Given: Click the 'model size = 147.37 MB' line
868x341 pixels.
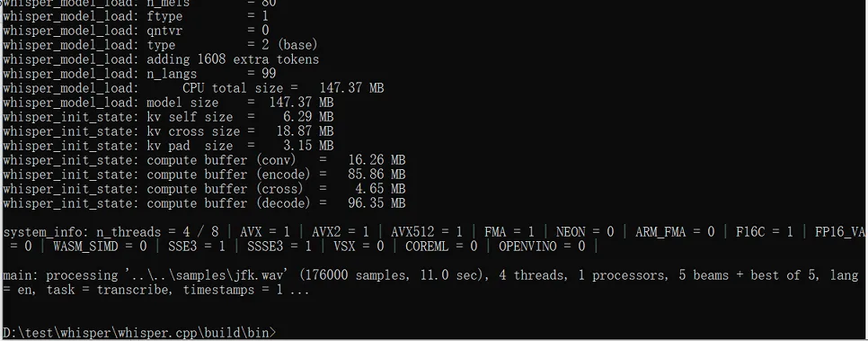Looking at the screenshot, I should point(168,103).
